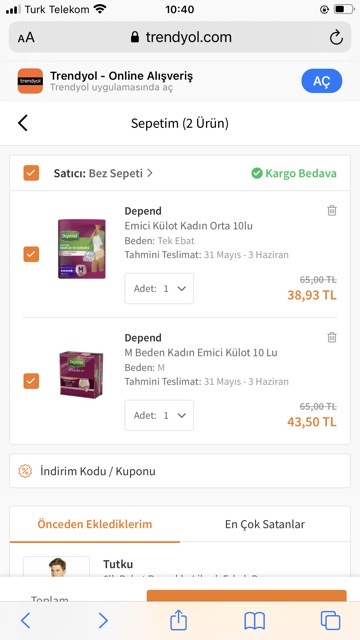
Task: Delete the Emici Külot Kadın Orta item
Action: click(x=332, y=211)
